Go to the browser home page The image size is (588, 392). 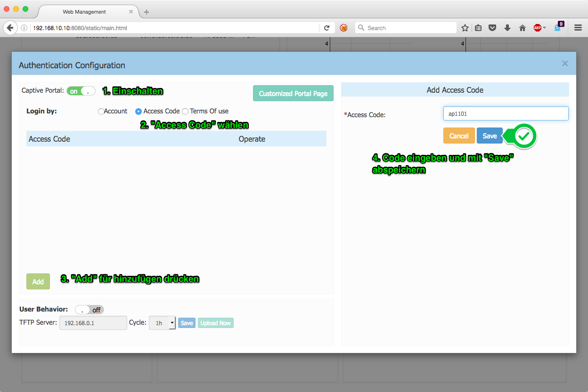(x=522, y=28)
